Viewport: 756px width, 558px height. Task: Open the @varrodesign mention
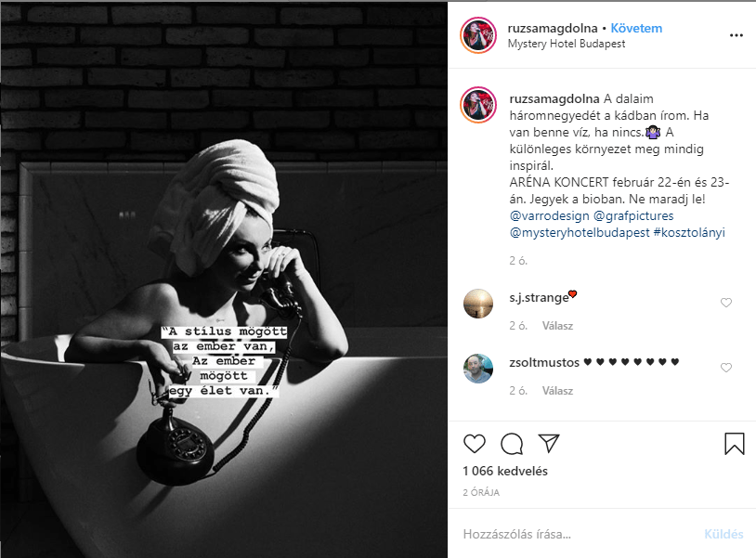549,216
